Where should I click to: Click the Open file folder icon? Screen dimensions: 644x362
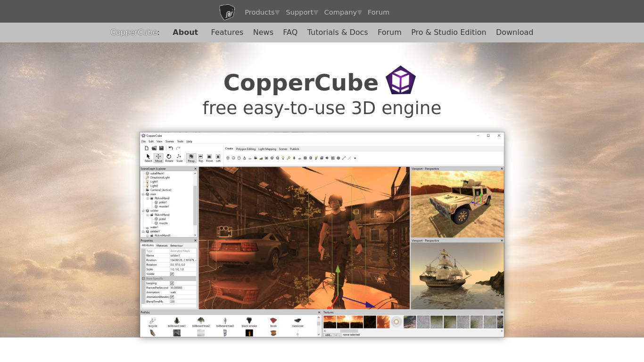pos(154,148)
